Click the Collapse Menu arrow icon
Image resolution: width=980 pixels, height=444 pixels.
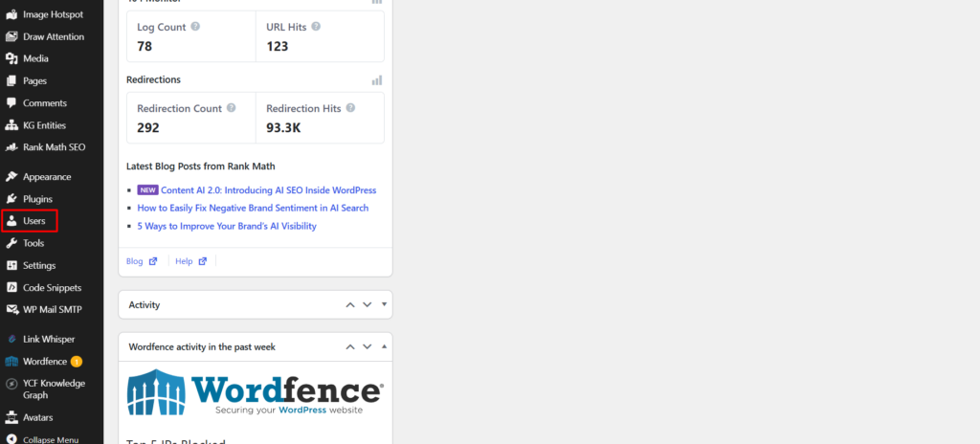click(11, 439)
